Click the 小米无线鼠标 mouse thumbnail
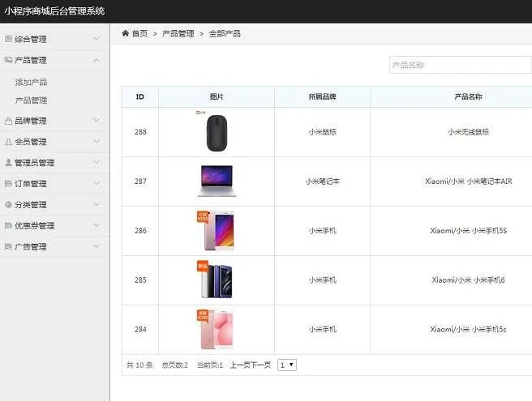This screenshot has width=532, height=401. coord(215,131)
